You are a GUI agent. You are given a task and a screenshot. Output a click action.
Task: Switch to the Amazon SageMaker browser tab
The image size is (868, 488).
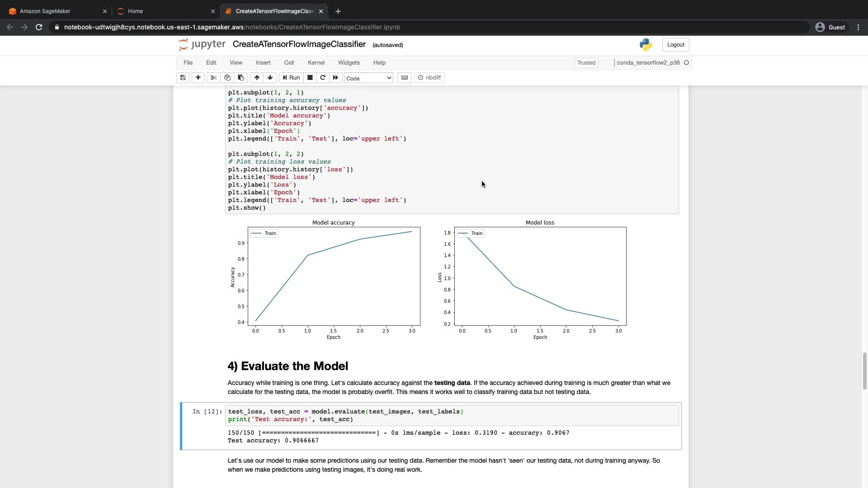click(x=54, y=11)
